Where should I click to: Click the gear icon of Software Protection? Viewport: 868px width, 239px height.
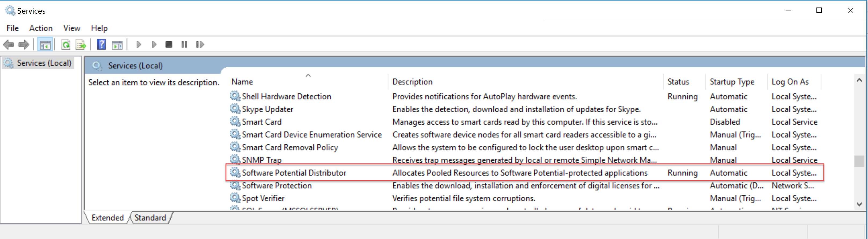pyautogui.click(x=235, y=185)
